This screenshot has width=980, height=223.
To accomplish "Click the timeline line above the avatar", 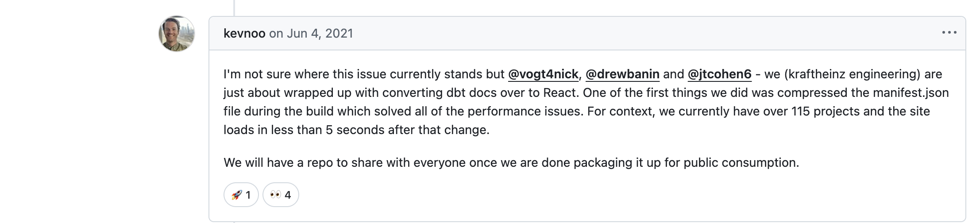I will [x=234, y=7].
